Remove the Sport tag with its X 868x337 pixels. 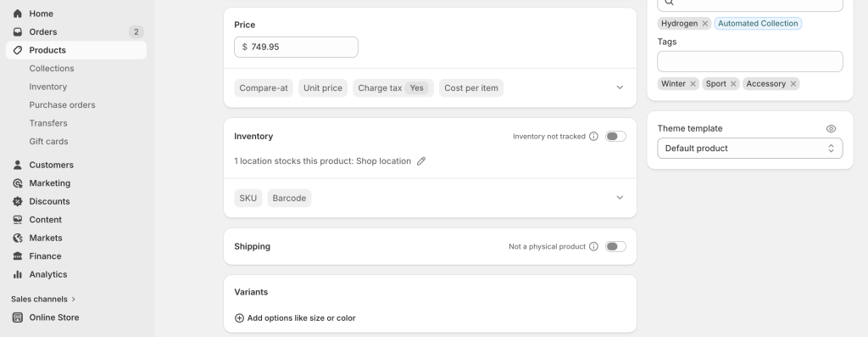[733, 84]
